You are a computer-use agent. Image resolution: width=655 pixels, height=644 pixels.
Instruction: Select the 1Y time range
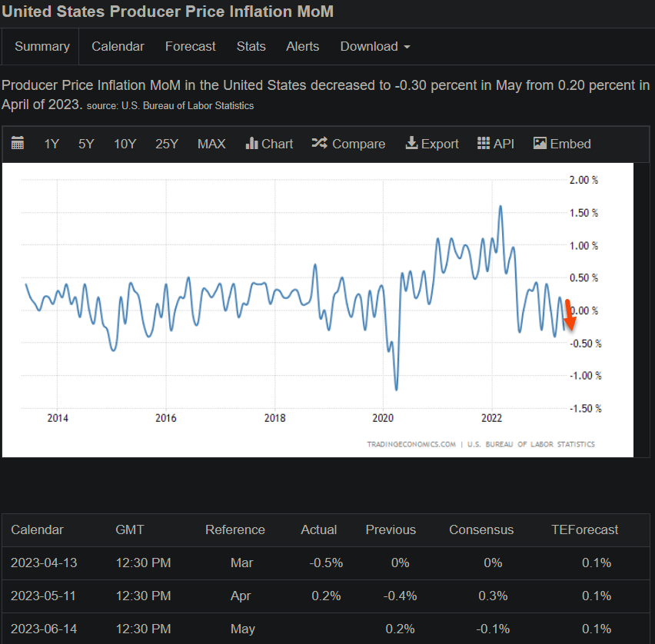[52, 144]
